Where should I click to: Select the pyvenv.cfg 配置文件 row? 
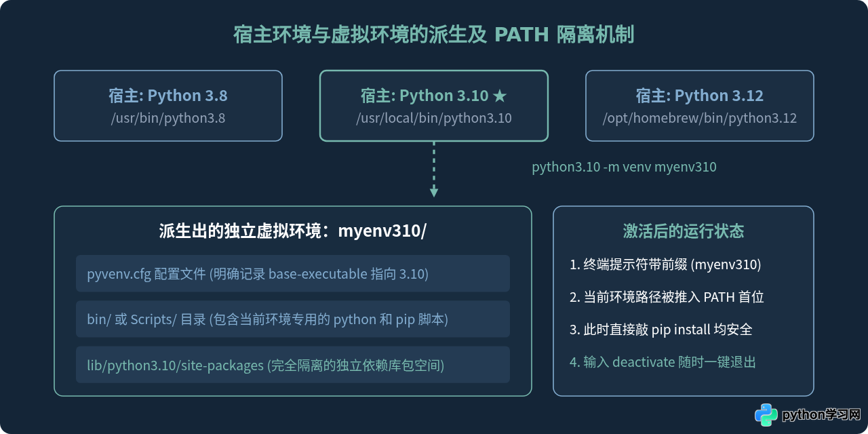tap(293, 273)
